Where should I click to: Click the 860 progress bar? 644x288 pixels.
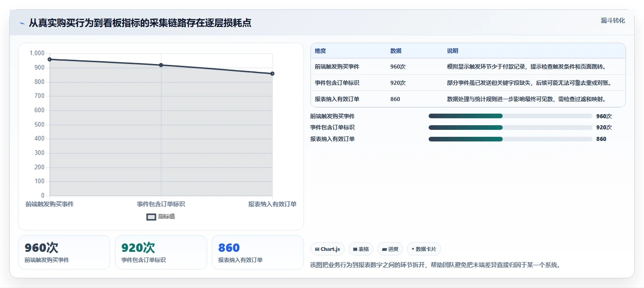click(x=511, y=139)
